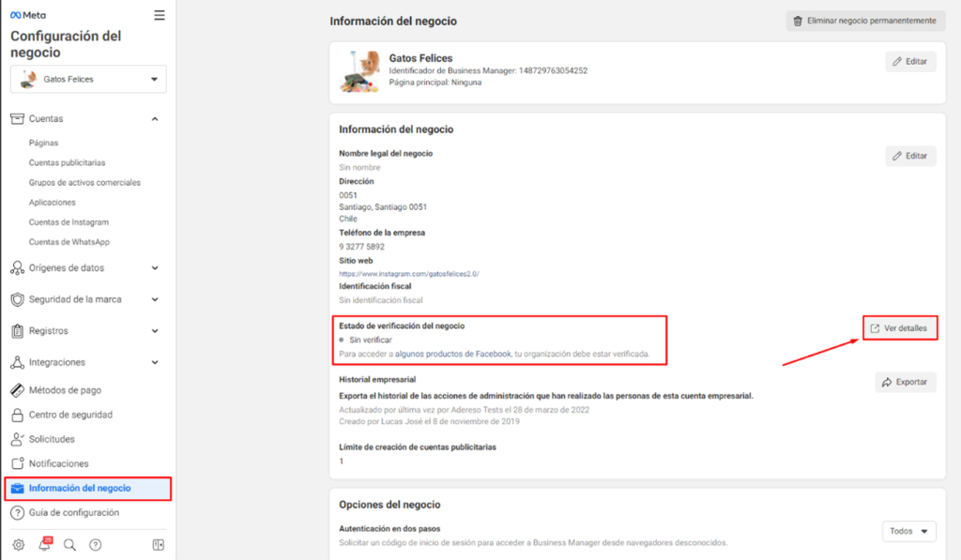Click the search magnifier icon in sidebar footer
Image resolution: width=961 pixels, height=560 pixels.
coord(69,545)
